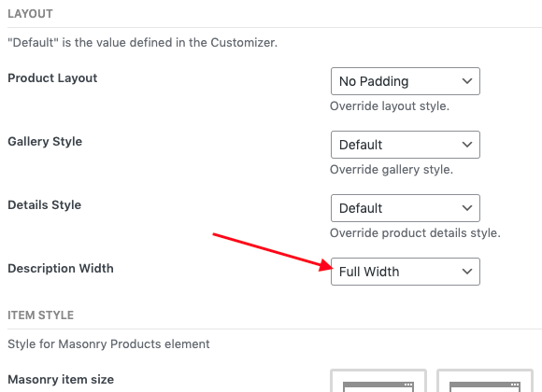This screenshot has width=542, height=392.
Task: Click the LAYOUT section heading
Action: [x=31, y=14]
